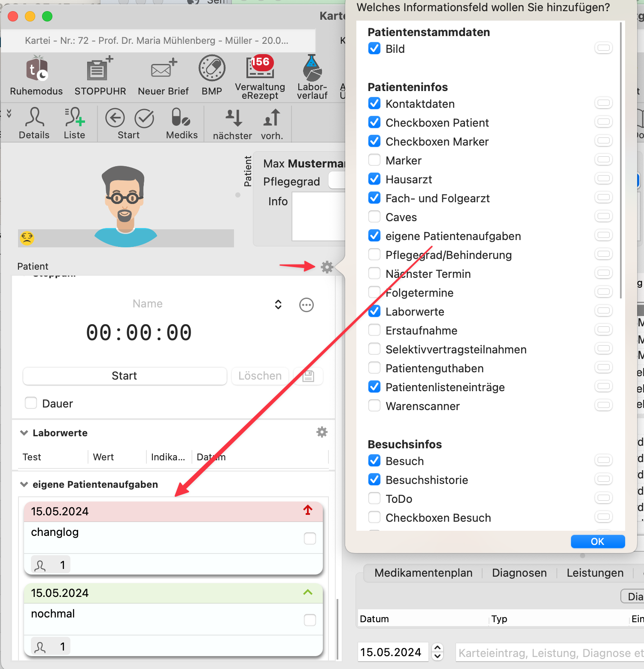Open Liste with plus icon
Screen dimensions: 644x669
[75, 123]
